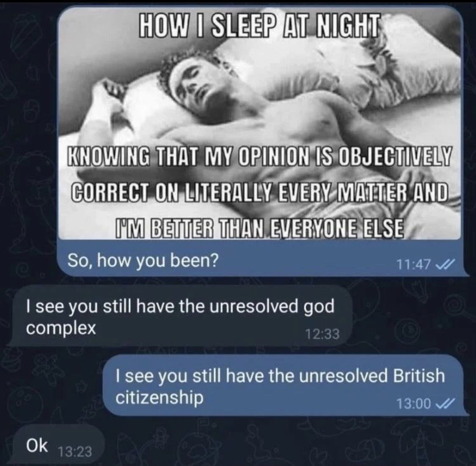Select the "Ok" reply bubble
The width and height of the screenshot is (476, 466).
(x=57, y=445)
